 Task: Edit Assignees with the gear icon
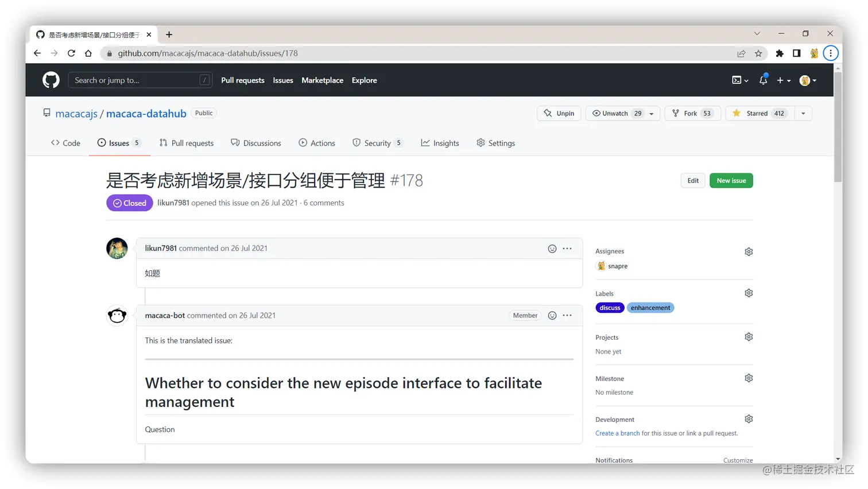click(749, 252)
